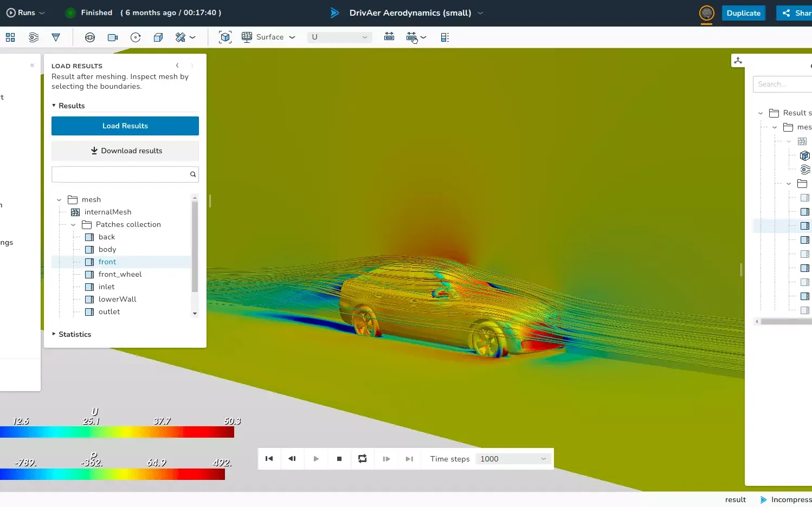Open the U field selector dropdown
812x507 pixels.
(339, 37)
